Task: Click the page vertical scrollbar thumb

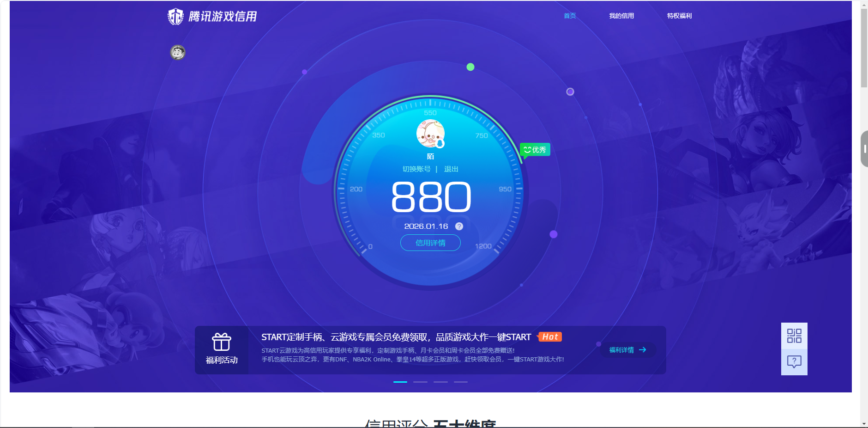Action: tap(864, 46)
